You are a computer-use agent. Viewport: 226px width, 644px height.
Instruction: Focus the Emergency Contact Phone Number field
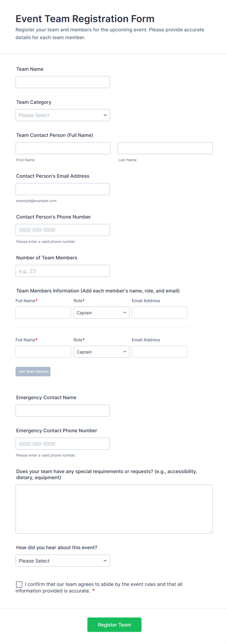[62, 444]
